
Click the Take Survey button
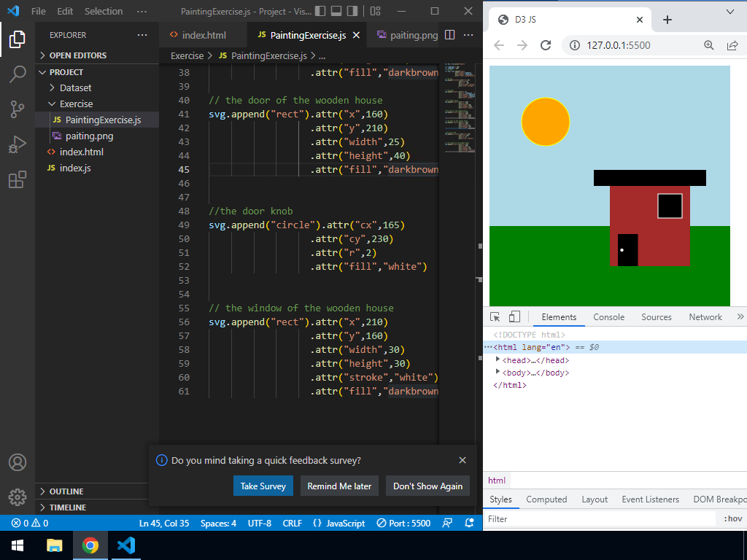pyautogui.click(x=263, y=486)
